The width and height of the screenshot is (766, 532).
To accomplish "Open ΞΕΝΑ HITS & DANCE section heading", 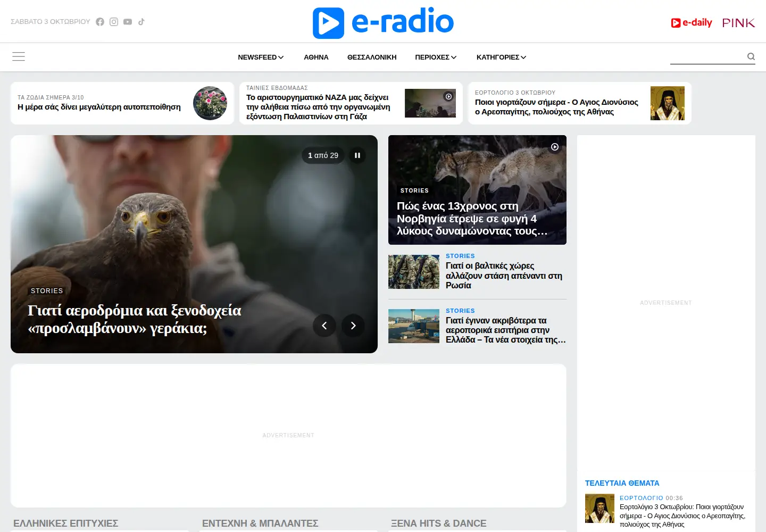I will tap(439, 523).
